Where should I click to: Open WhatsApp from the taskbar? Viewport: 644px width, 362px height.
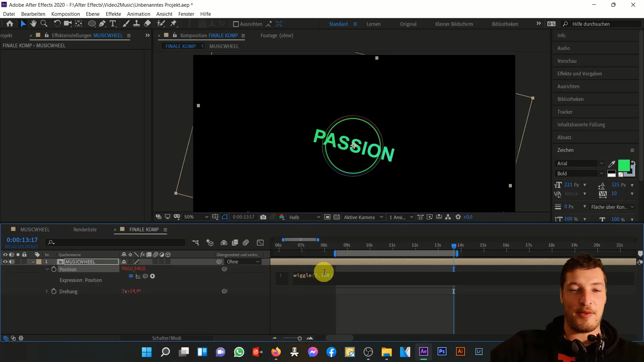pyautogui.click(x=239, y=352)
